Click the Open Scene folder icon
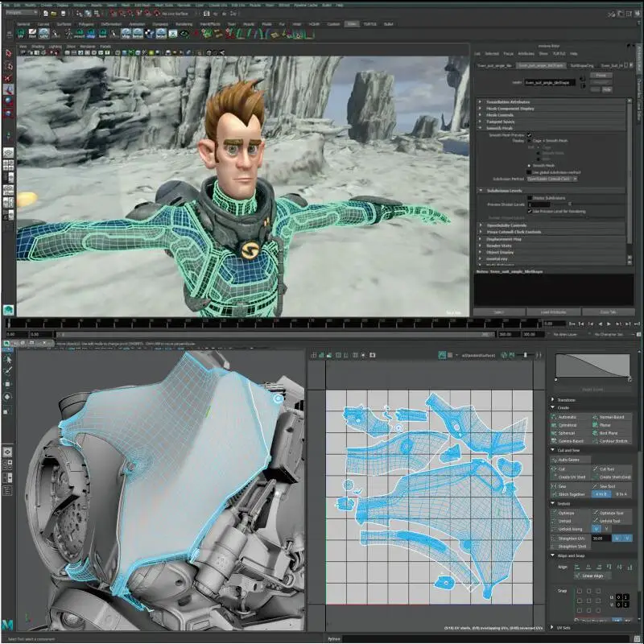 pos(54,14)
